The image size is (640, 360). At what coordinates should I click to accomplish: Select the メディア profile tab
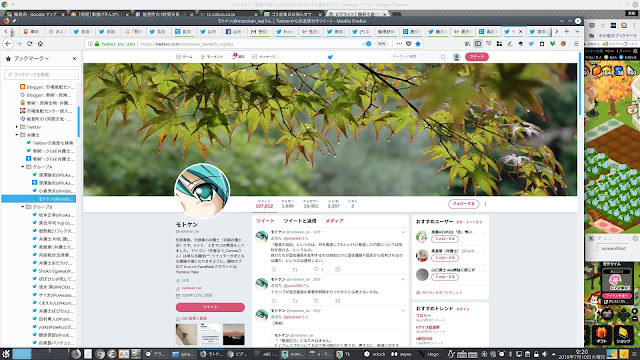334,221
